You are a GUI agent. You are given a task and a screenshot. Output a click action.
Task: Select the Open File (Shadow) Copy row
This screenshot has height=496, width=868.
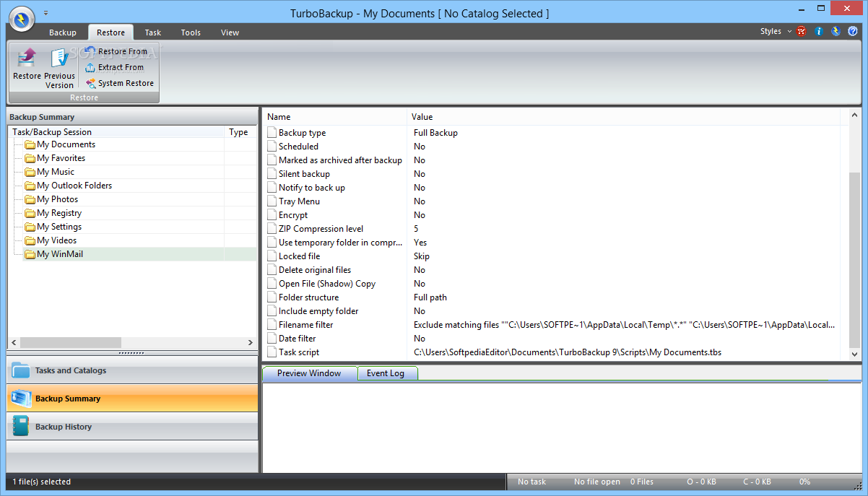point(555,284)
